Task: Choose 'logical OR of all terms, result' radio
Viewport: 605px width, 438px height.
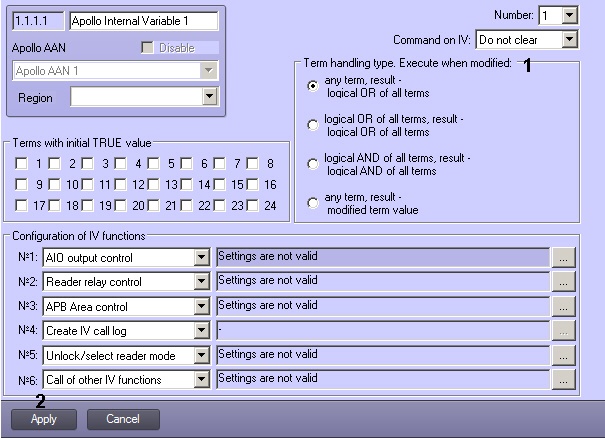Action: coord(313,125)
